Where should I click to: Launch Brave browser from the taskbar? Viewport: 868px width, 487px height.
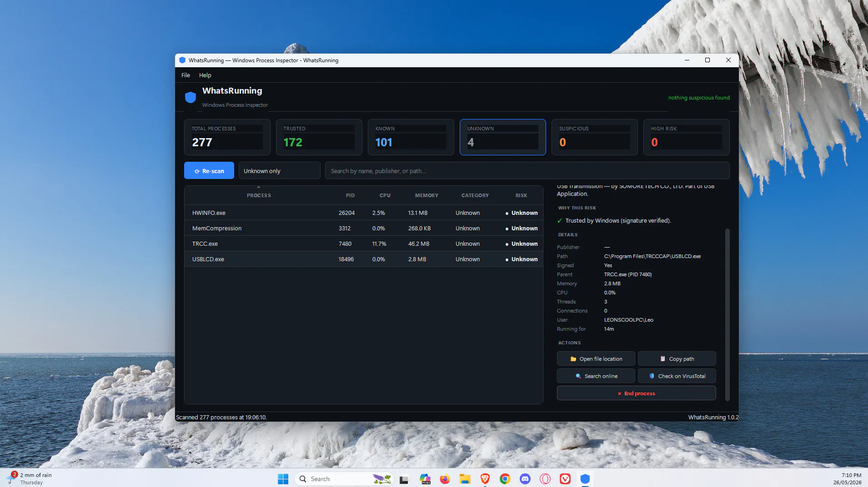click(x=485, y=479)
